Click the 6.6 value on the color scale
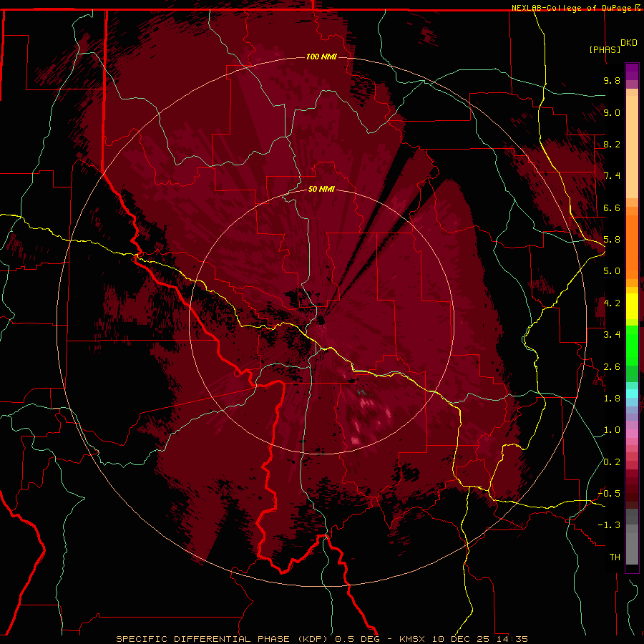 pyautogui.click(x=612, y=208)
